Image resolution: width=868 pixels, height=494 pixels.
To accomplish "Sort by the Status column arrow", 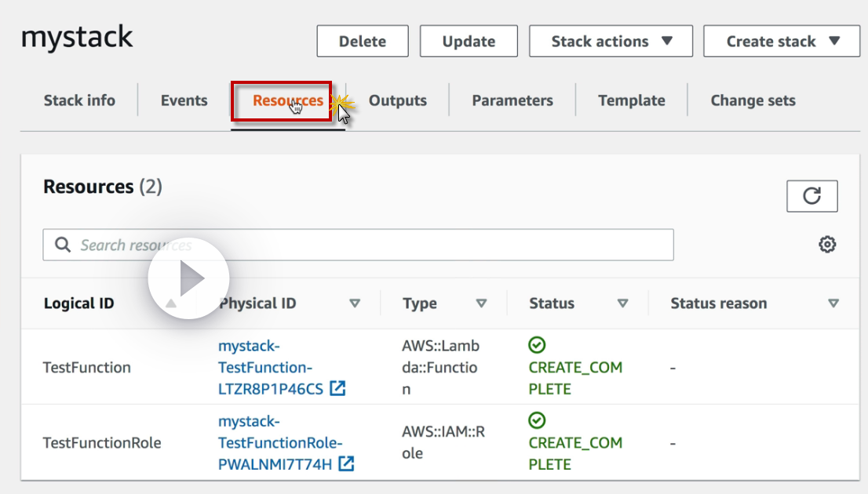I will point(622,303).
